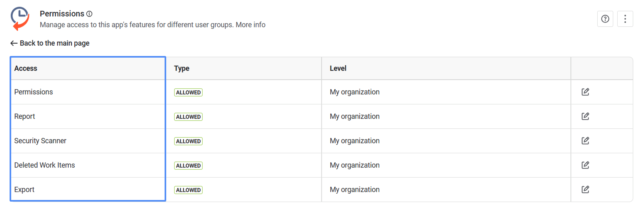The height and width of the screenshot is (210, 644).
Task: Open edit for Export permission
Action: [x=585, y=190]
